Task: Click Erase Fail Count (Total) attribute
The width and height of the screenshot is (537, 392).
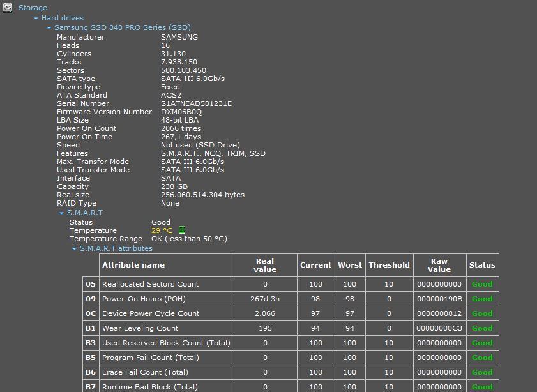Action: 145,372
